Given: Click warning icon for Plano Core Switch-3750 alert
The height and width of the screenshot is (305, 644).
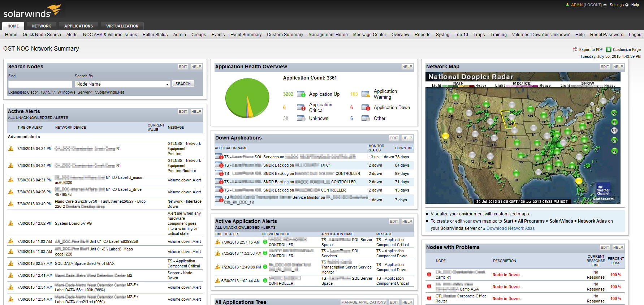Looking at the screenshot, I should coord(11,204).
